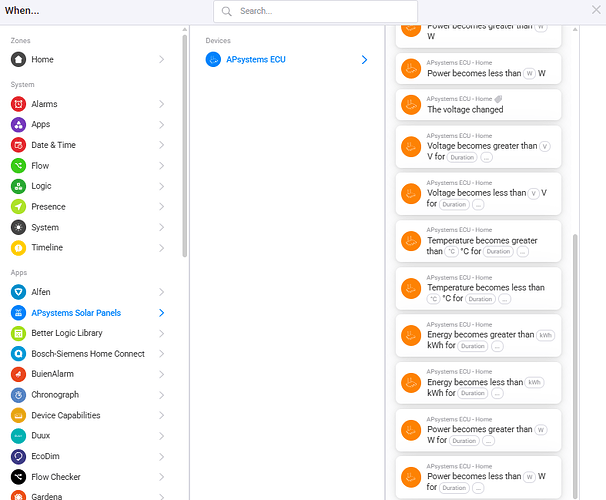Screen dimensions: 606x500
Task: Click the tag icon on The voltage changed card
Action: pos(498,99)
